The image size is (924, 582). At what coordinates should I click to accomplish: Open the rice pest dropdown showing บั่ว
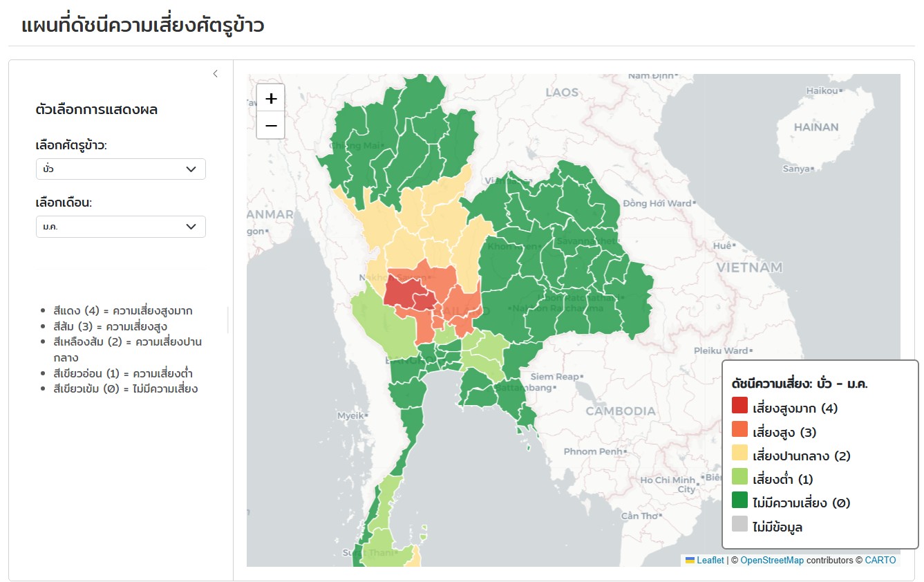point(121,169)
